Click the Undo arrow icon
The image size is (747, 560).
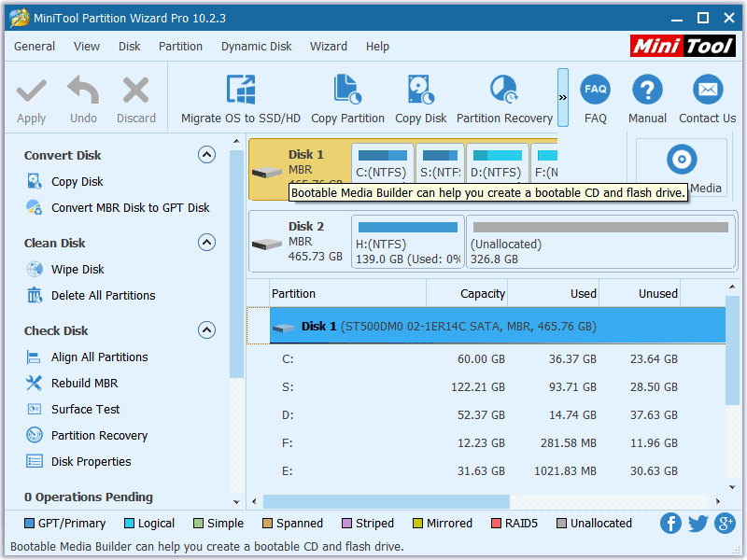click(83, 90)
